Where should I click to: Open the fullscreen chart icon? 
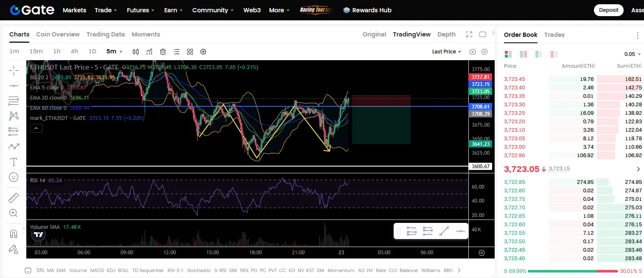469,34
